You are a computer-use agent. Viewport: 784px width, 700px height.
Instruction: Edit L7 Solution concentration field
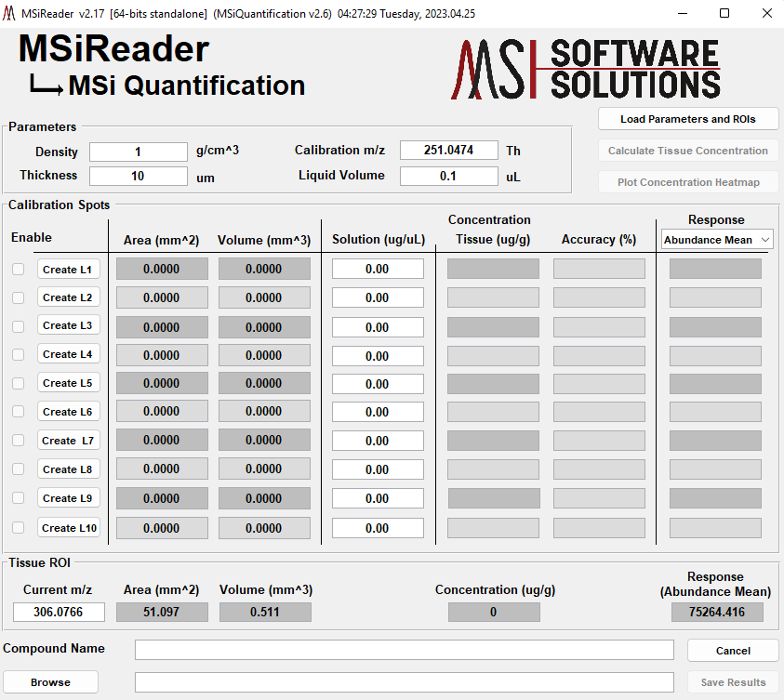pyautogui.click(x=378, y=441)
